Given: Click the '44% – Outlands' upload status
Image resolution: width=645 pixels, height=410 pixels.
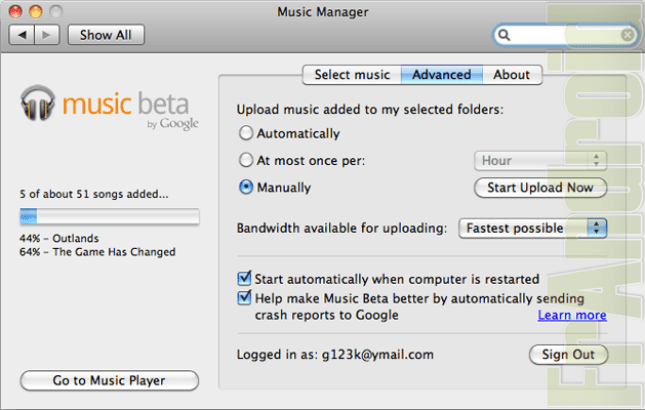Looking at the screenshot, I should click(59, 239).
